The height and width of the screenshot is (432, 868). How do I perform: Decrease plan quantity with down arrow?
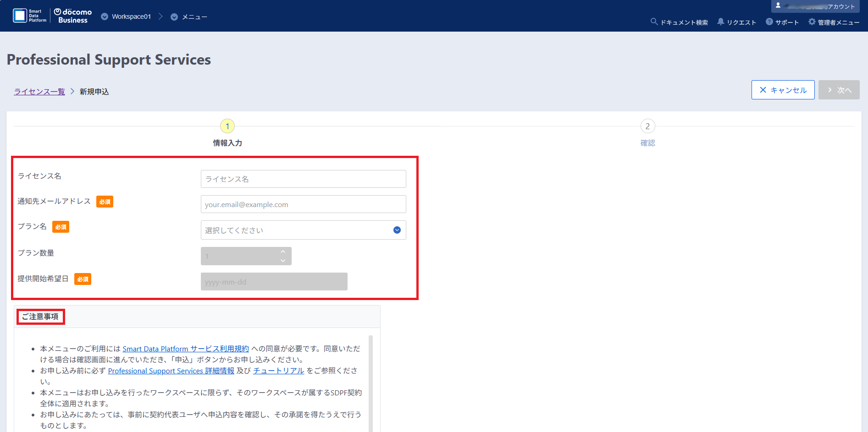283,261
